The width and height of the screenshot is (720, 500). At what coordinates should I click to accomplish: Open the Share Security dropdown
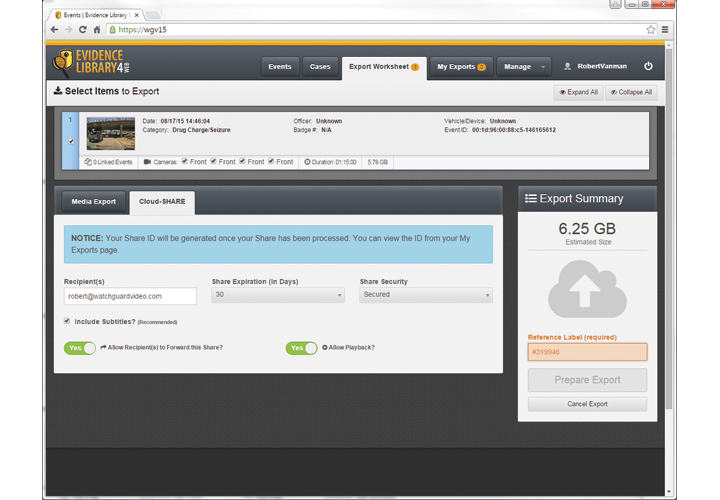coord(425,295)
